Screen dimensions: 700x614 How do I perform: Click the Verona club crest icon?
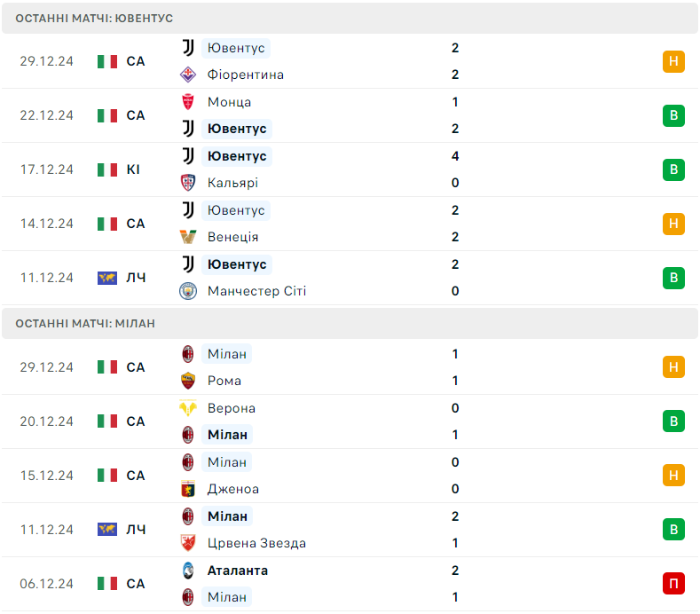pyautogui.click(x=188, y=408)
